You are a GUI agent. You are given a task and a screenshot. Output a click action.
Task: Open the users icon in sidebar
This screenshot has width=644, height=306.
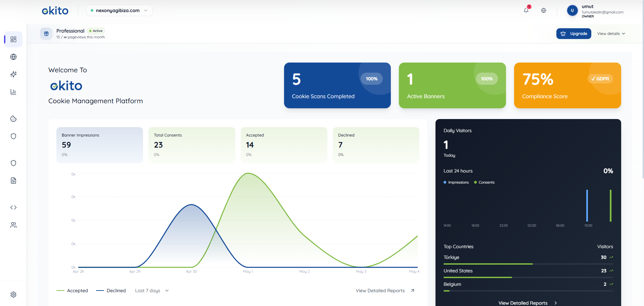pos(13,225)
